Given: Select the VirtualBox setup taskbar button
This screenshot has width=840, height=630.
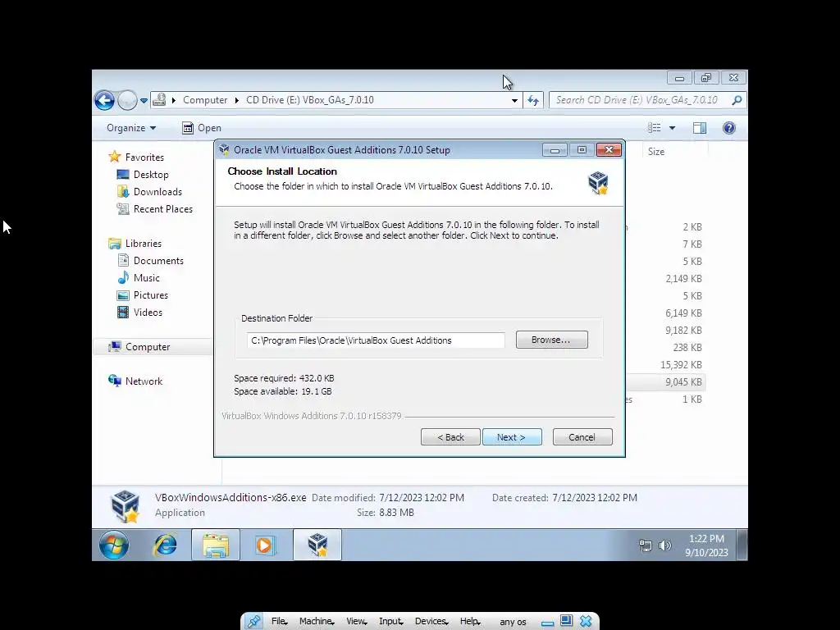Looking at the screenshot, I should tap(317, 545).
